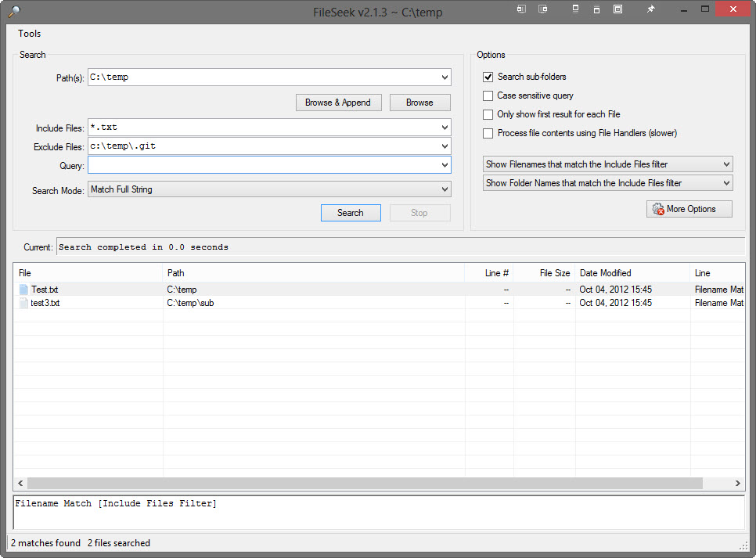This screenshot has height=558, width=756.
Task: Click the move-to-next-monitor title bar icon
Action: pos(542,9)
